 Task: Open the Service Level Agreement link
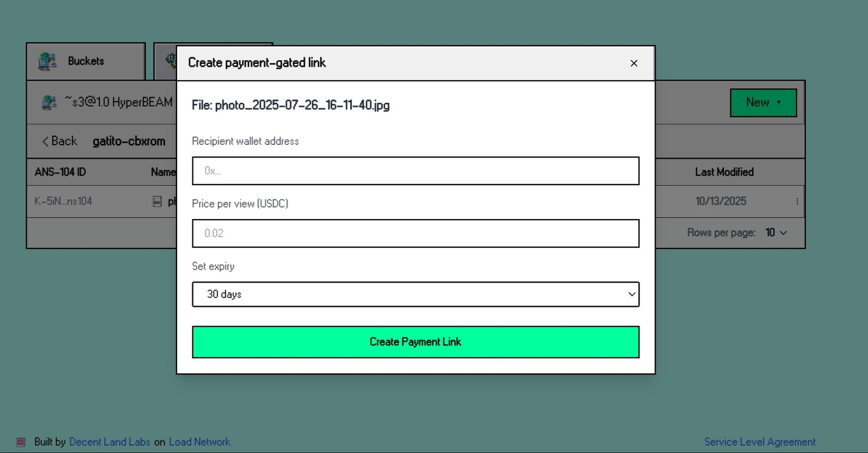point(759,442)
